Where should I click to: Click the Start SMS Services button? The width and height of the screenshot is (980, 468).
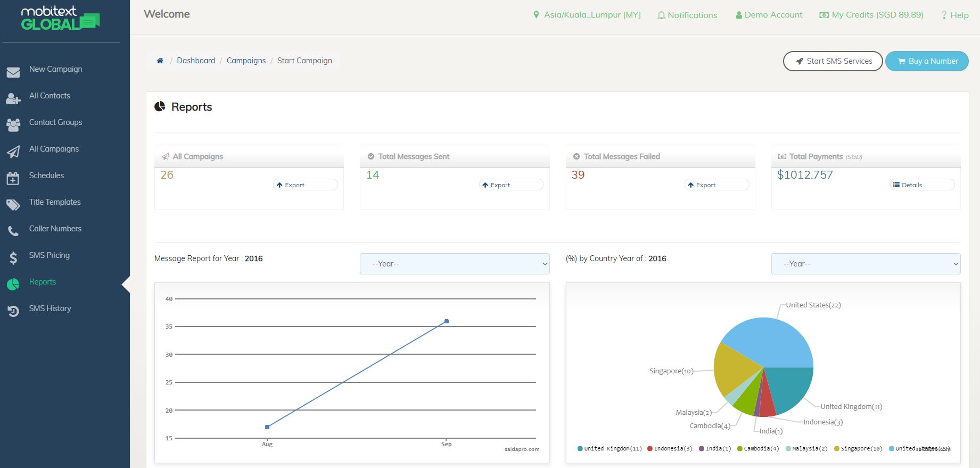833,61
